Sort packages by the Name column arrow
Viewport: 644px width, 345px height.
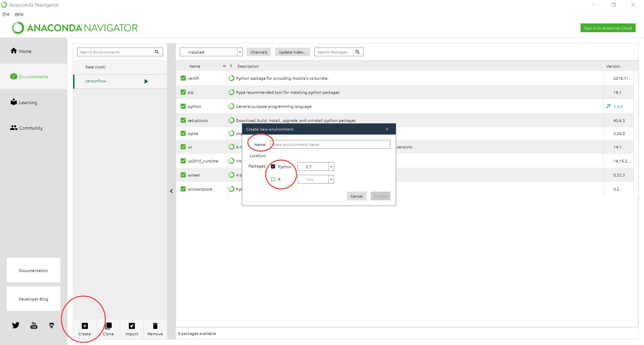[224, 66]
